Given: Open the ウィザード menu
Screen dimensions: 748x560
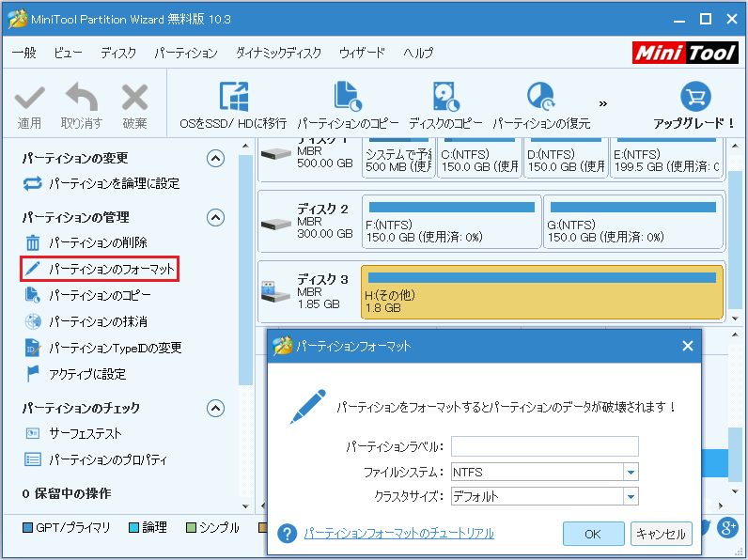Looking at the screenshot, I should 361,54.
